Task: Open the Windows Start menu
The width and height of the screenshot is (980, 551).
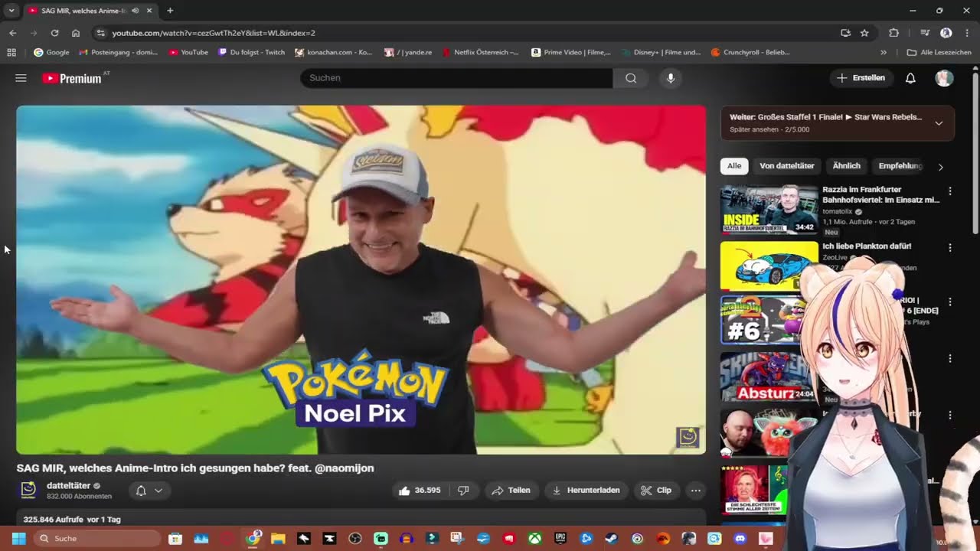Action: [x=18, y=538]
